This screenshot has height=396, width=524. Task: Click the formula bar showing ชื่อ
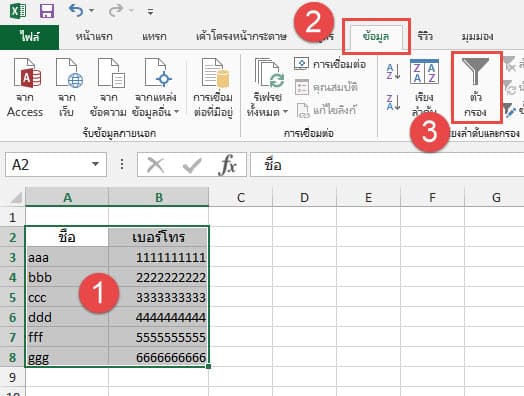tap(387, 165)
